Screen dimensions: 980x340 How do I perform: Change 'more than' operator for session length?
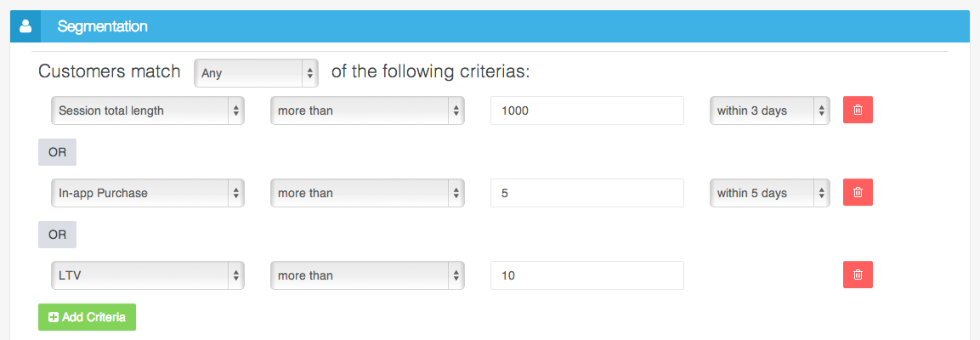tap(367, 110)
